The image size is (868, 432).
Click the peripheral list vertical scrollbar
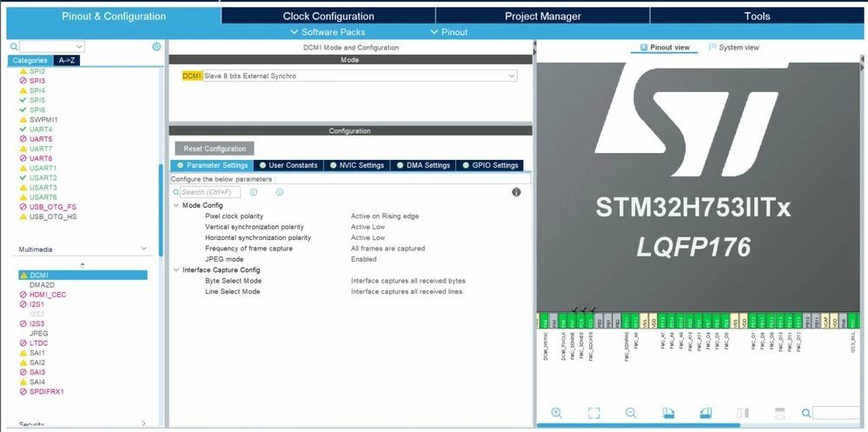[161, 209]
